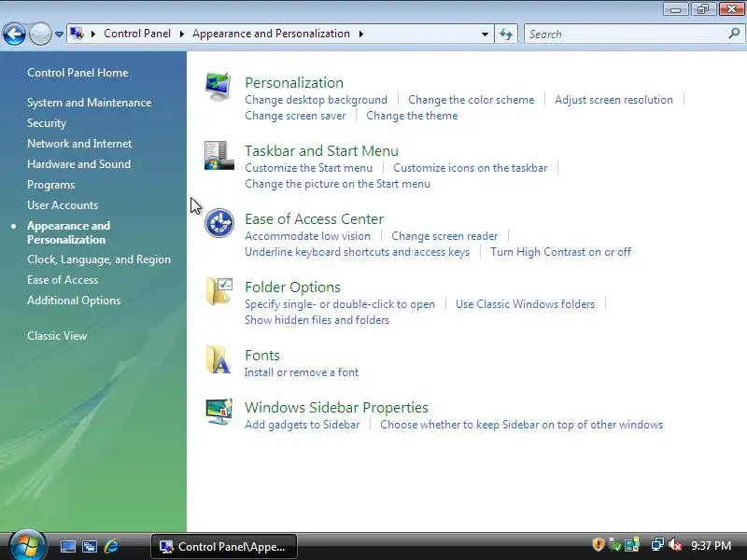The image size is (747, 560).
Task: Click Customize icons on the taskbar
Action: (x=471, y=168)
